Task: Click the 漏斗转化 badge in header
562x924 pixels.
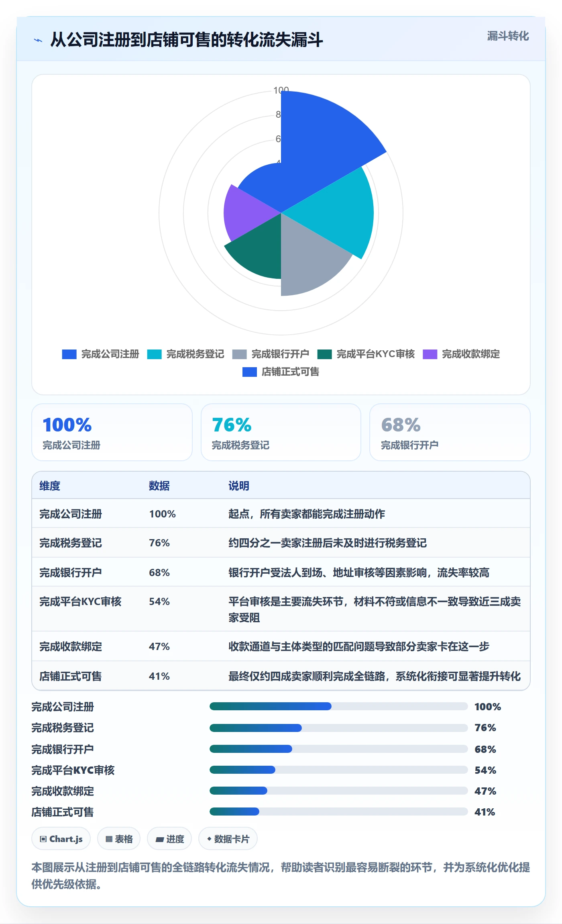Action: [508, 36]
